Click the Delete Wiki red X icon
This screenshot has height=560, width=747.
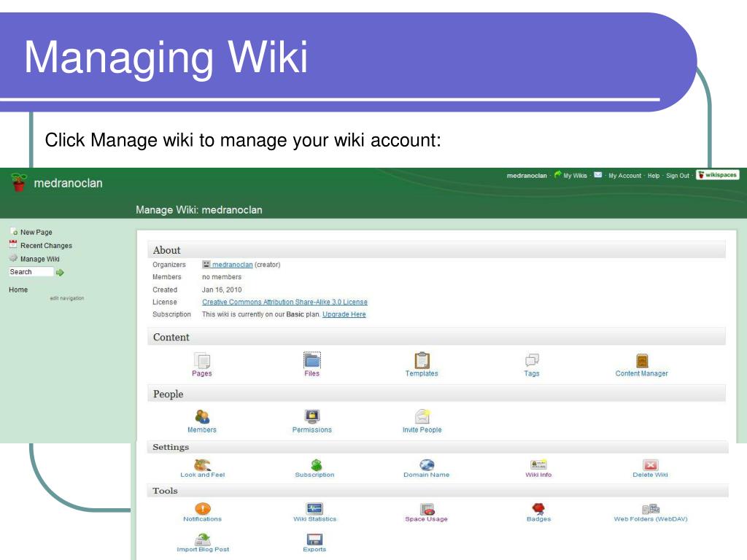(x=650, y=464)
